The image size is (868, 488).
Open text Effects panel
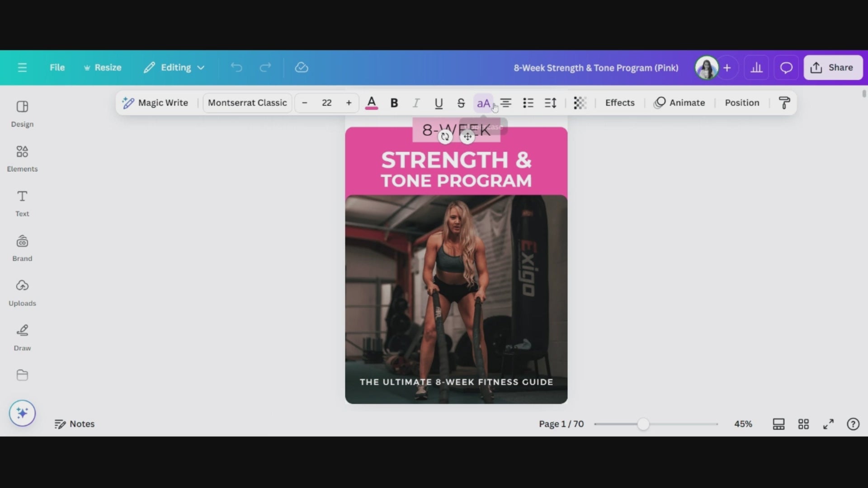pyautogui.click(x=620, y=103)
